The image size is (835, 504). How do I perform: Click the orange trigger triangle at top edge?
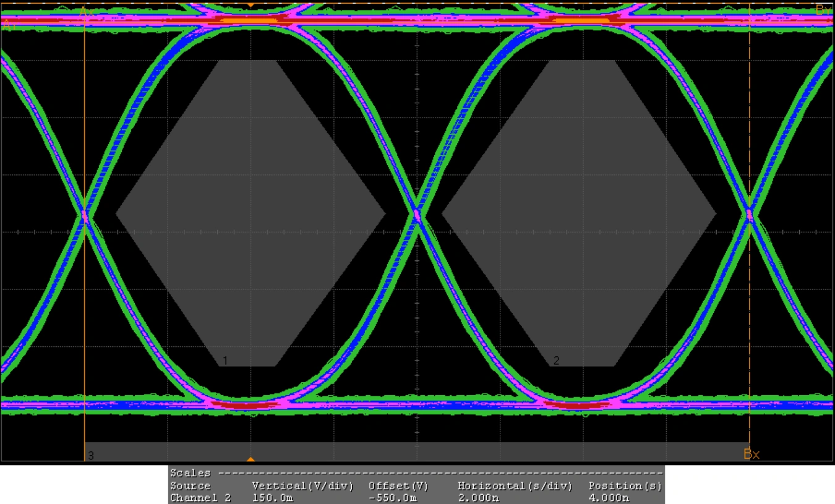tap(250, 5)
